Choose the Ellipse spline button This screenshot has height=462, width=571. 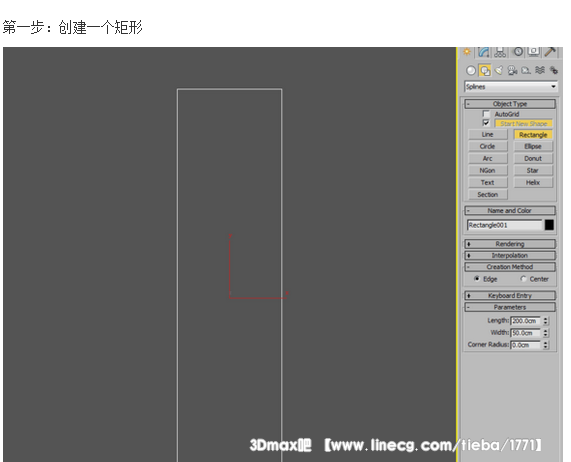[533, 146]
